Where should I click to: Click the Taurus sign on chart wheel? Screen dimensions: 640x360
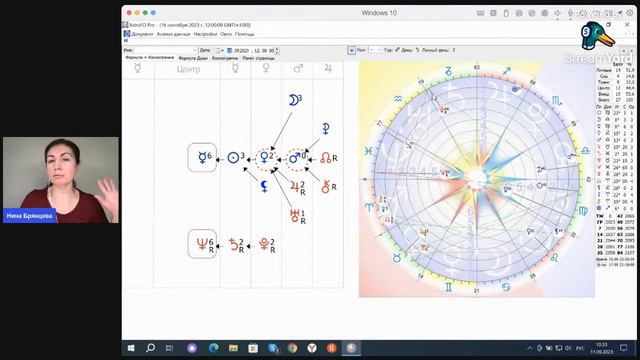tap(397, 258)
